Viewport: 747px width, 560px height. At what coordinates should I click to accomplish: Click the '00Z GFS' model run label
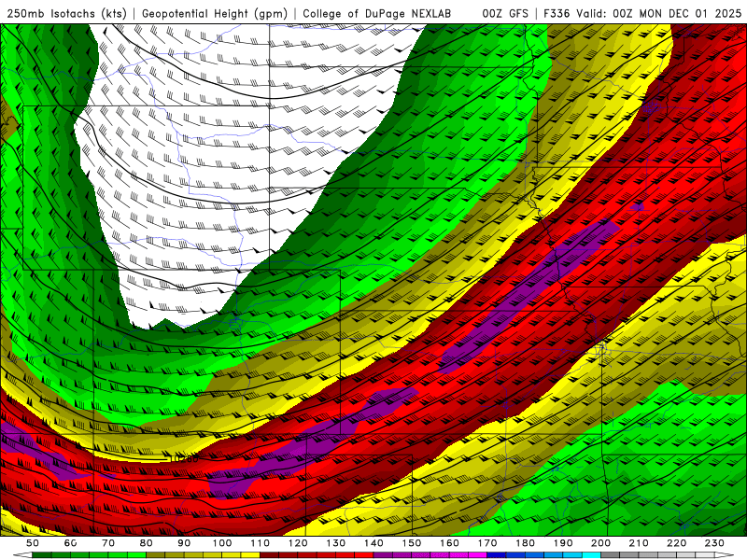pyautogui.click(x=505, y=13)
